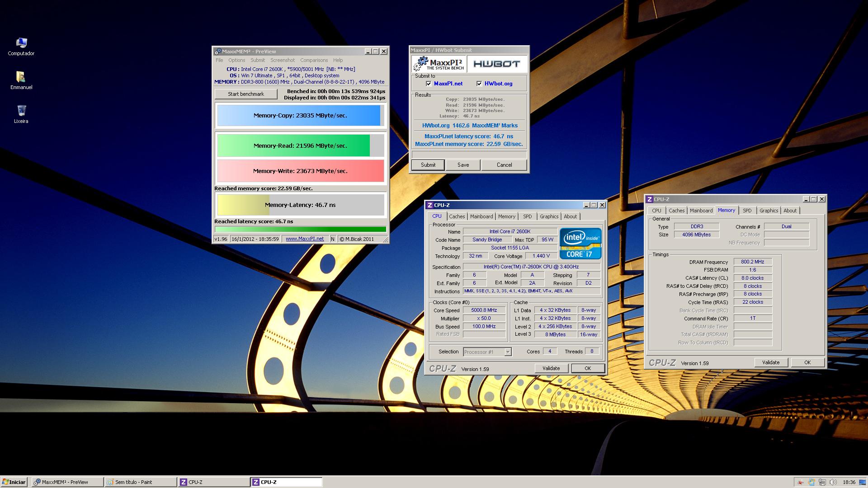Click the HWbot.org 1462.6 MaxxMEM² Marks text
This screenshot has width=868, height=488.
(x=470, y=126)
